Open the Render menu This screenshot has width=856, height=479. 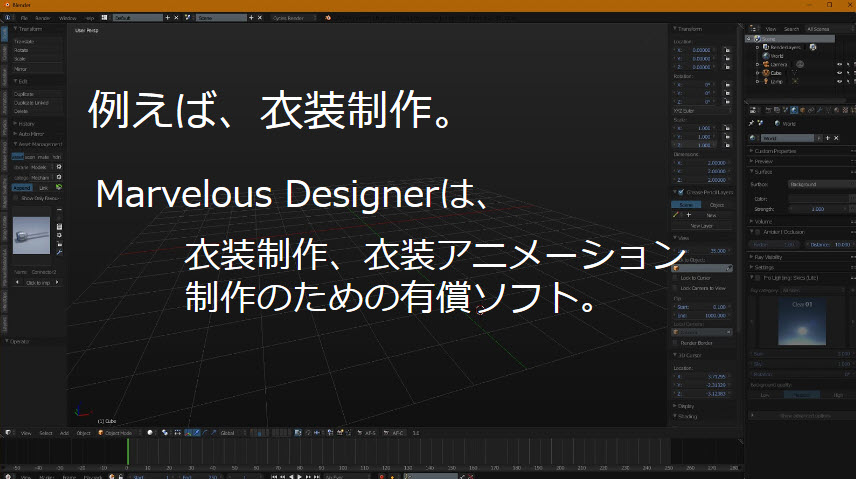pyautogui.click(x=43, y=18)
